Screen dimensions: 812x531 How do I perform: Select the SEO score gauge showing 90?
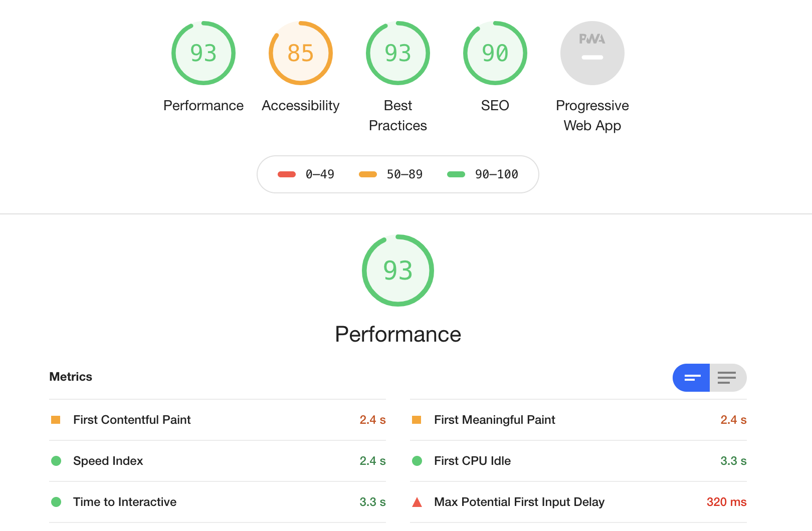495,53
